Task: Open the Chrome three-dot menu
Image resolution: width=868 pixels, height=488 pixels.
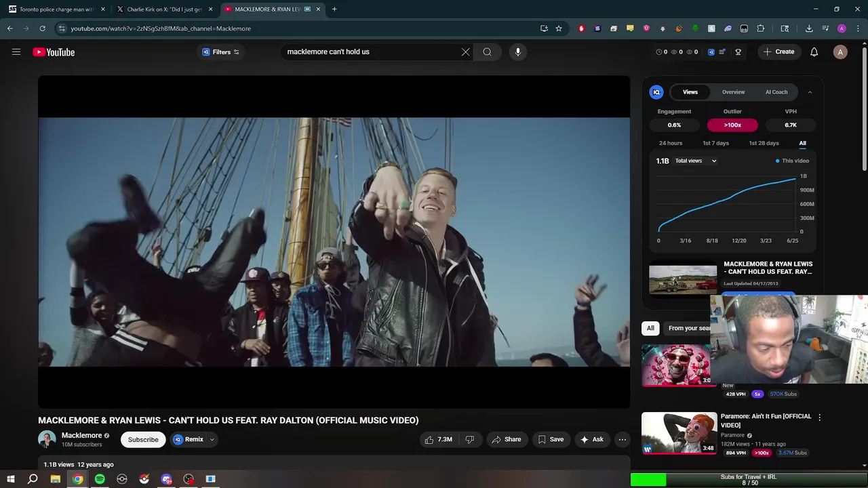Action: point(858,28)
